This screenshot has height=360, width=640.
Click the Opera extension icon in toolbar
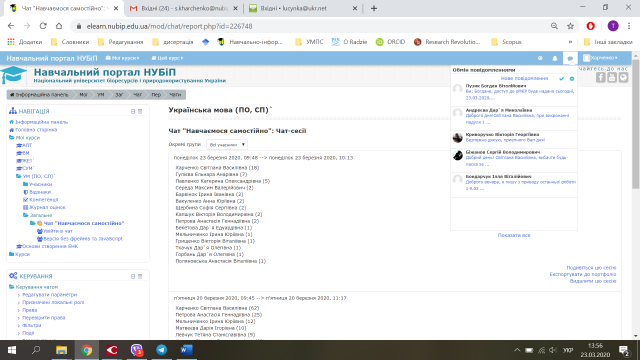tap(591, 26)
